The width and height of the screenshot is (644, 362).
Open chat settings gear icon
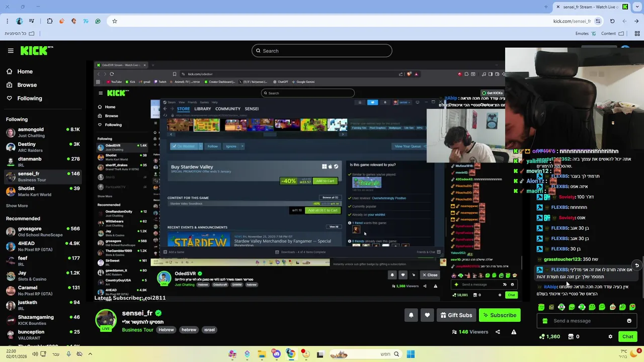[x=610, y=336]
